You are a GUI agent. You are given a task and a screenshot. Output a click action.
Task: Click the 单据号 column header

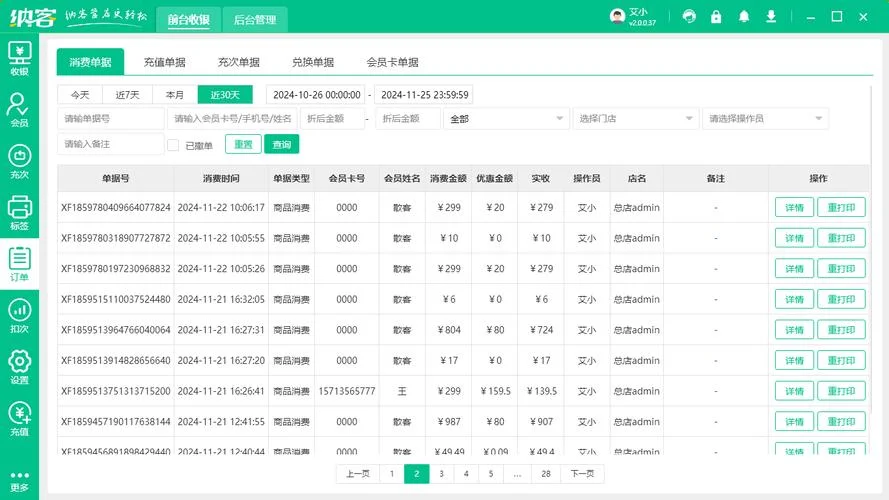click(x=116, y=179)
